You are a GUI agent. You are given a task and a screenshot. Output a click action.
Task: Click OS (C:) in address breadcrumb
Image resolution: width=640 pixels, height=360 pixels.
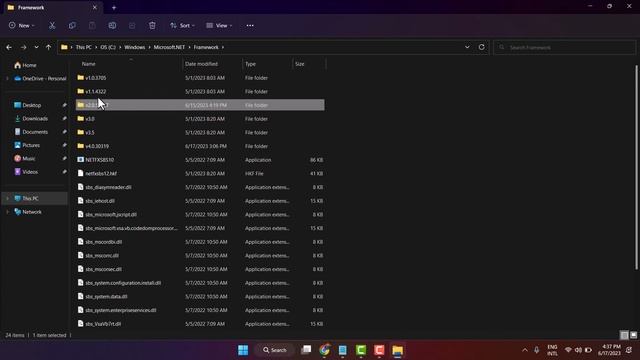(x=108, y=47)
